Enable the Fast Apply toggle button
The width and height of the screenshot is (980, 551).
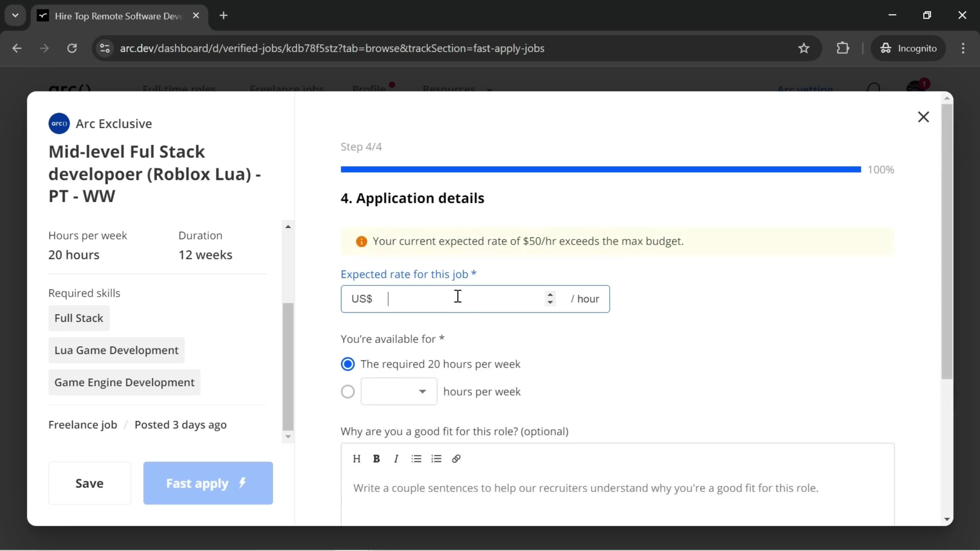tap(208, 483)
